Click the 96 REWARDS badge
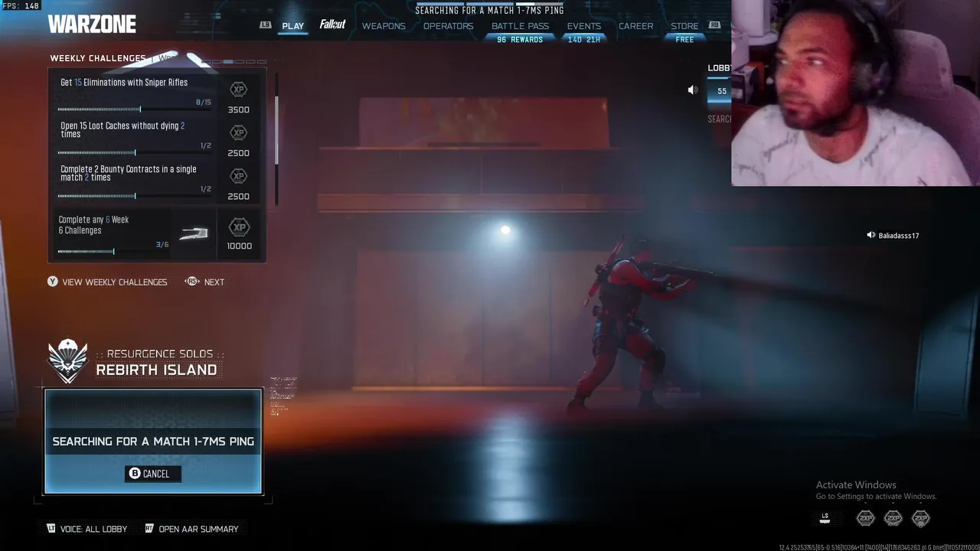Image resolution: width=980 pixels, height=551 pixels. click(520, 40)
